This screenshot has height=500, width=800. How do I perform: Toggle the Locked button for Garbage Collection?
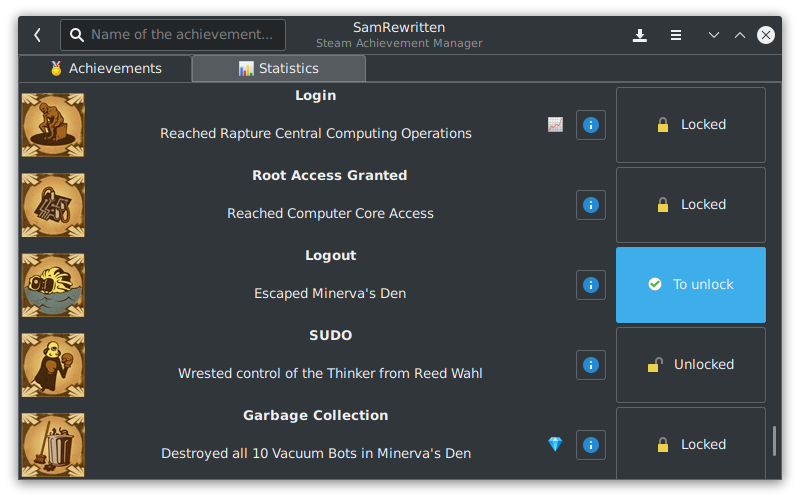[691, 443]
